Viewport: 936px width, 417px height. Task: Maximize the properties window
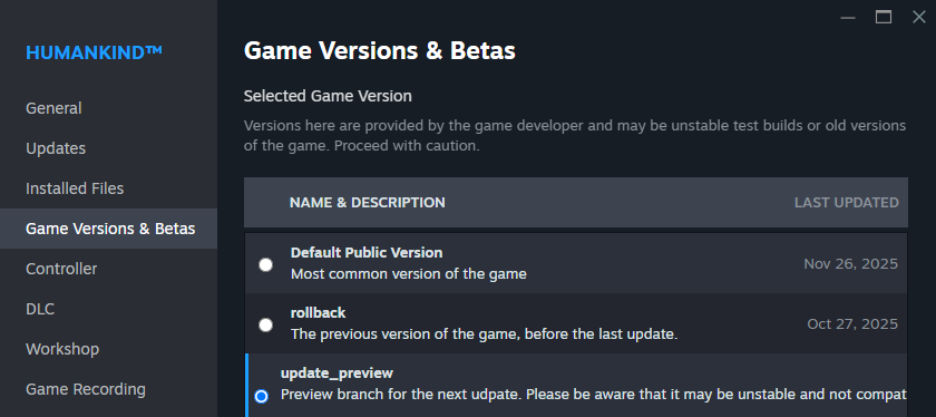click(883, 17)
